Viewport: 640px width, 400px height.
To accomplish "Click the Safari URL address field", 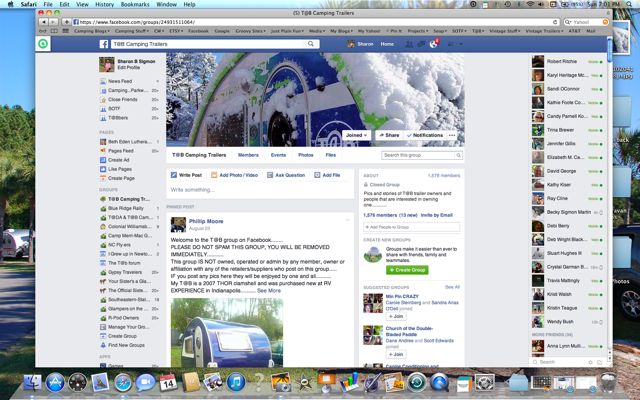I will [315, 22].
